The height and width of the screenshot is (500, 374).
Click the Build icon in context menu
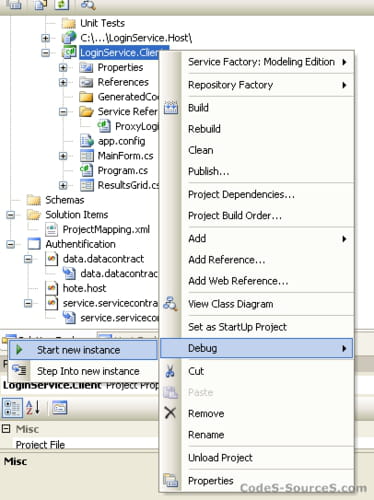pos(171,108)
